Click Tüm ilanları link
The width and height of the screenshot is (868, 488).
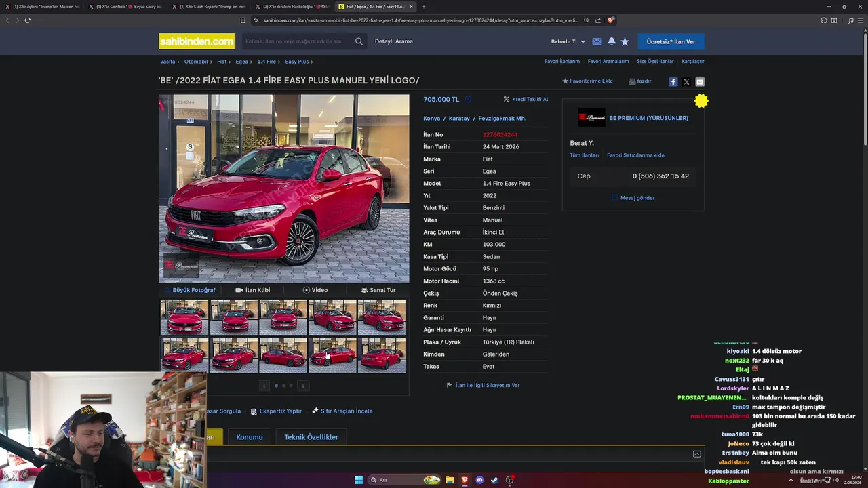point(584,155)
